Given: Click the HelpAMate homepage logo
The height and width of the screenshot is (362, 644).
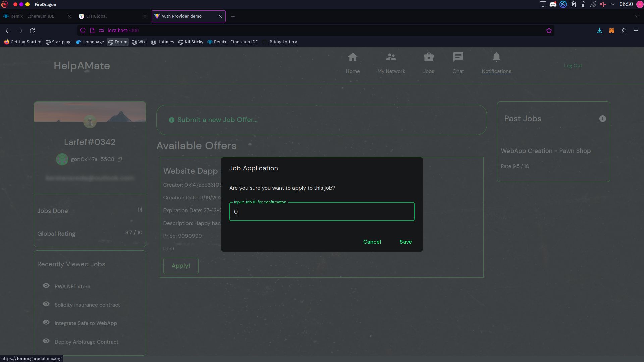Looking at the screenshot, I should [x=82, y=65].
